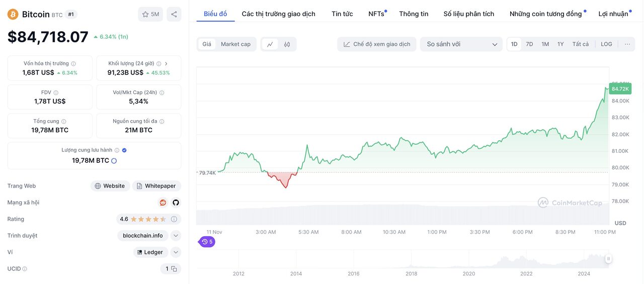644x284 pixels.
Task: Open the Tin tức tab
Action: coord(342,14)
